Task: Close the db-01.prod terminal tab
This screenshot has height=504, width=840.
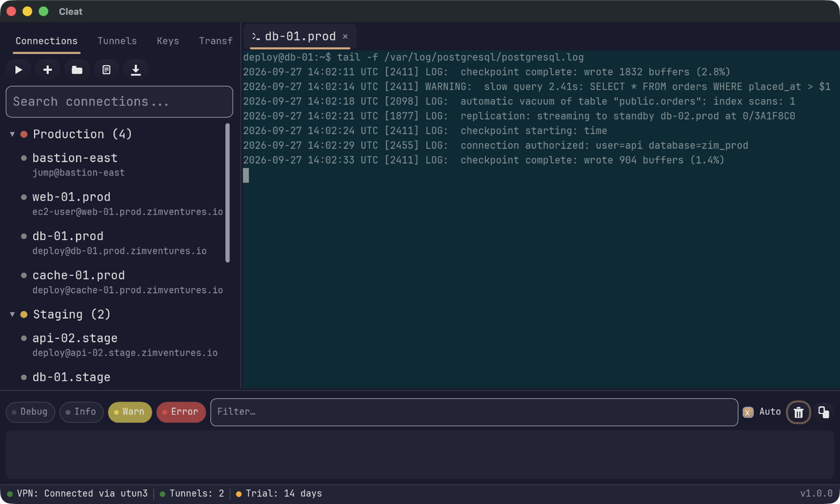Action: pos(345,36)
